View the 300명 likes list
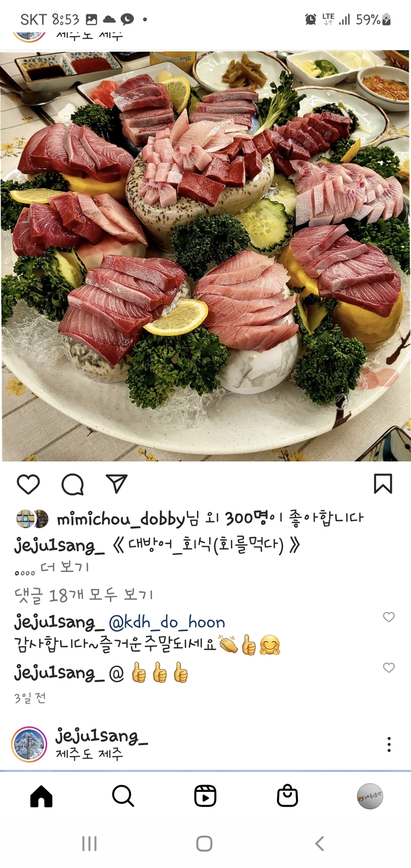 click(x=248, y=518)
